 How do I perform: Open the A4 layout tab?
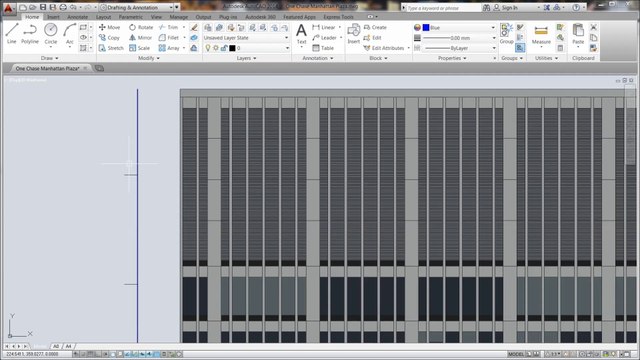[x=68, y=346]
